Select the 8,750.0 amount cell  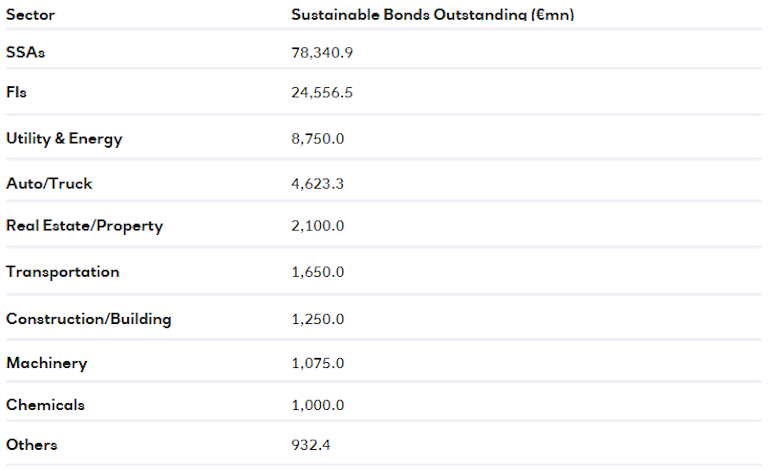[x=318, y=138]
